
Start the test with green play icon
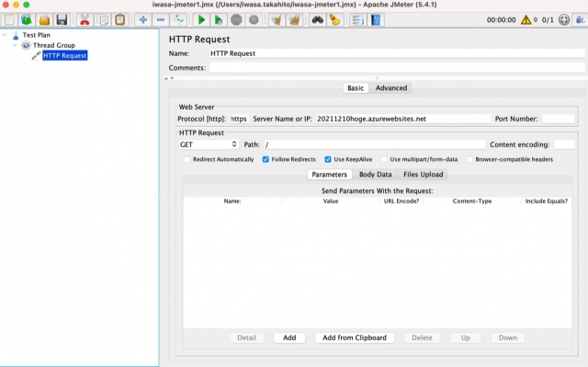201,19
